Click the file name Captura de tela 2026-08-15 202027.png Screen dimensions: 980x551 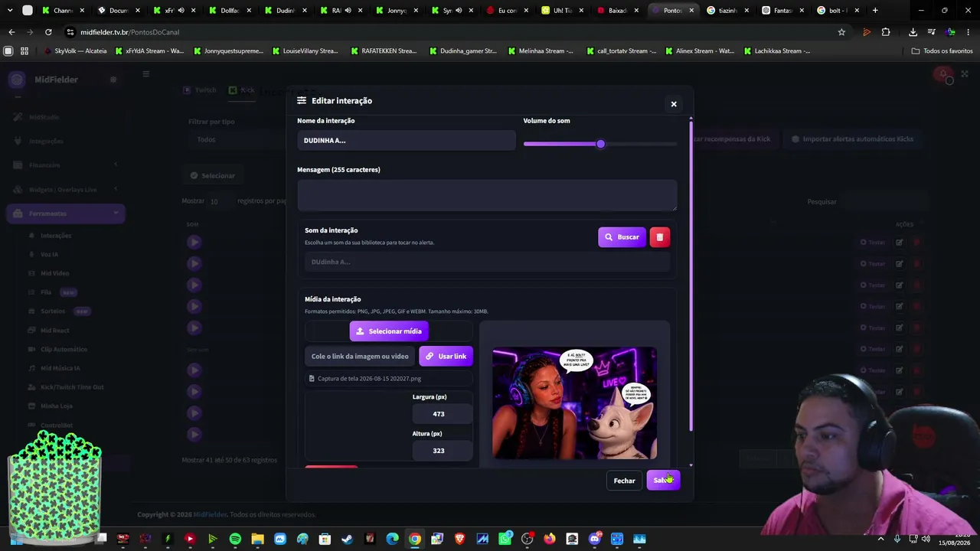tap(369, 378)
